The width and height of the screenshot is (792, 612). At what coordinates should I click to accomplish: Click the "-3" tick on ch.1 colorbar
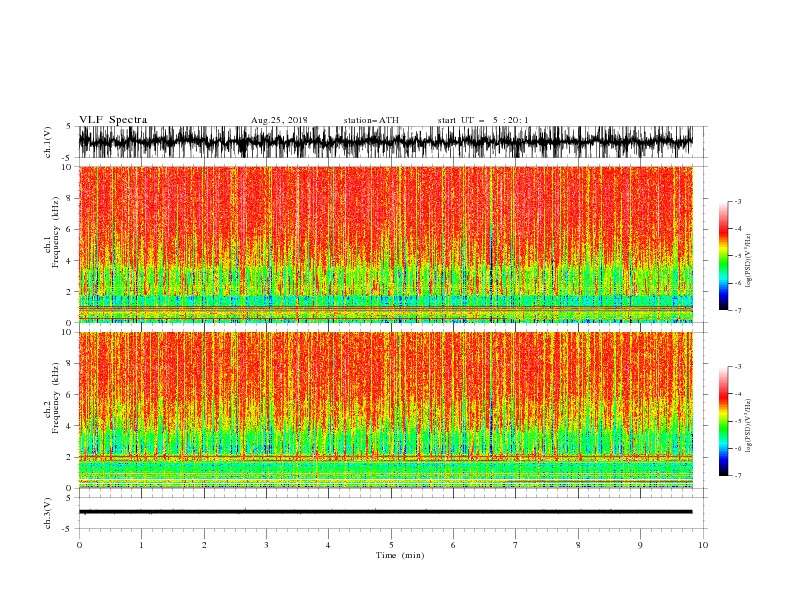tap(738, 201)
